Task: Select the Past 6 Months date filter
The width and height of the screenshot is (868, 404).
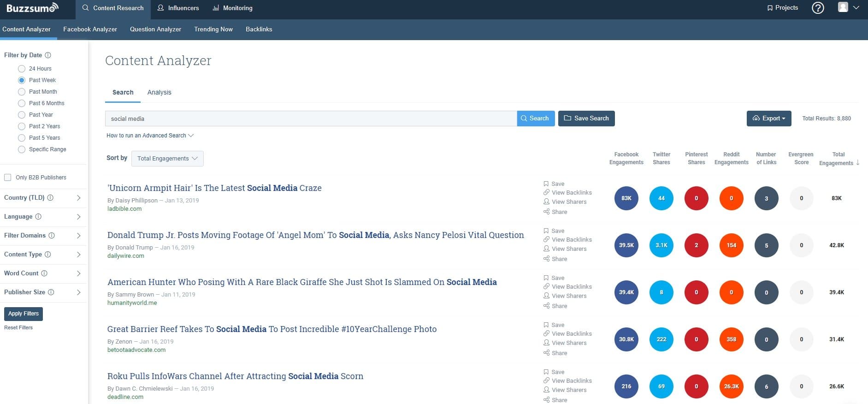Action: (x=22, y=103)
